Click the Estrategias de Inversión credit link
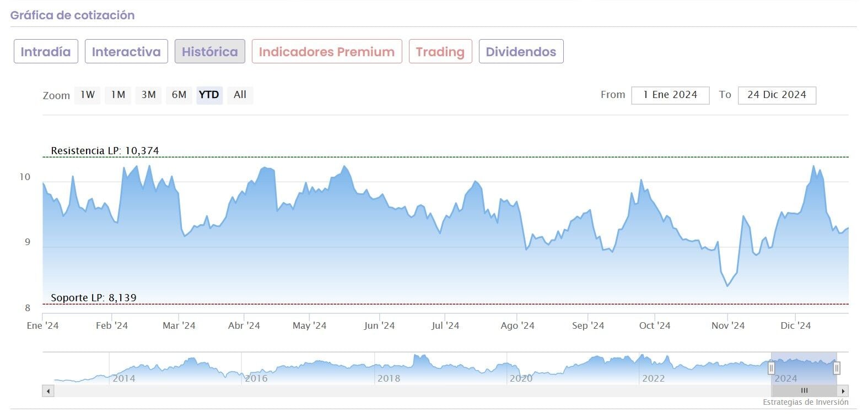The width and height of the screenshot is (868, 418). pyautogui.click(x=805, y=403)
